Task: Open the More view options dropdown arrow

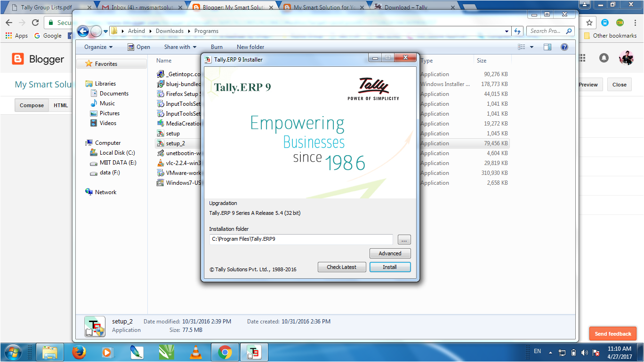Action: pyautogui.click(x=532, y=47)
